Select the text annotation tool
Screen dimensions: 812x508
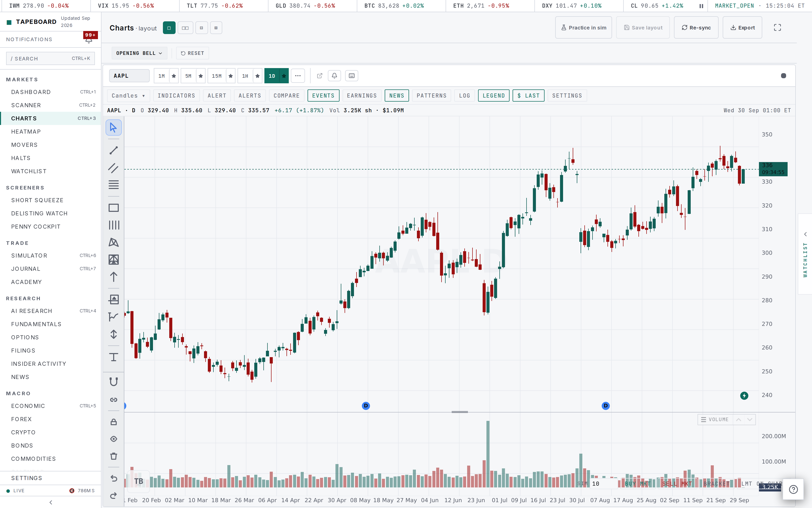[x=113, y=357]
